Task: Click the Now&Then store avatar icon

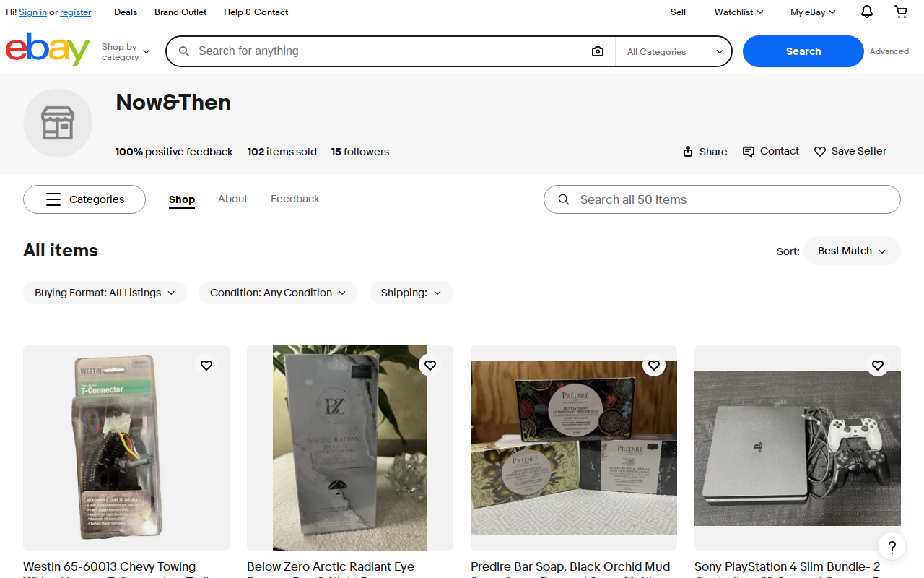Action: 58,123
